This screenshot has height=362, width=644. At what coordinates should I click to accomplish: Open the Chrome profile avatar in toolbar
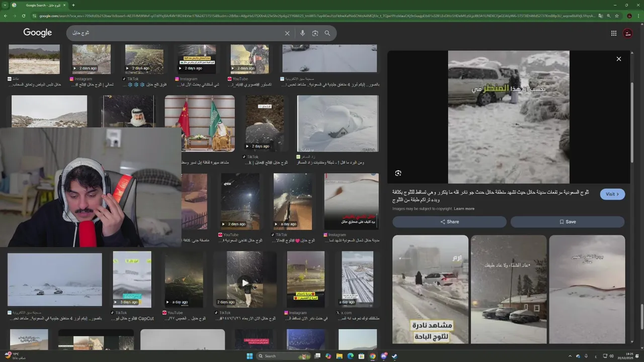(x=629, y=16)
